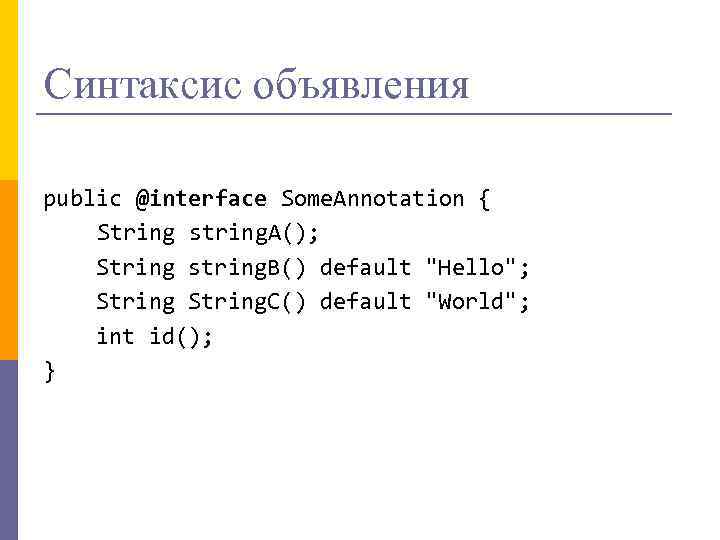The width and height of the screenshot is (720, 540).
Task: Click the bold "@interface" keyword
Action: (x=201, y=198)
